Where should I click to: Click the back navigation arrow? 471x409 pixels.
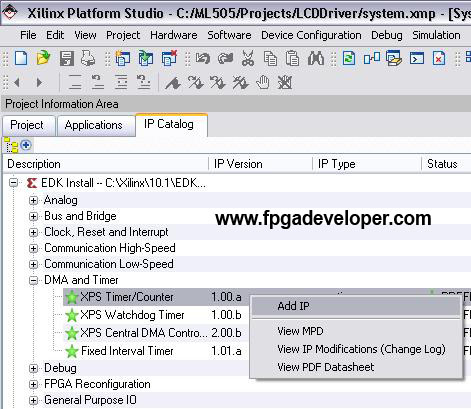click(x=17, y=82)
